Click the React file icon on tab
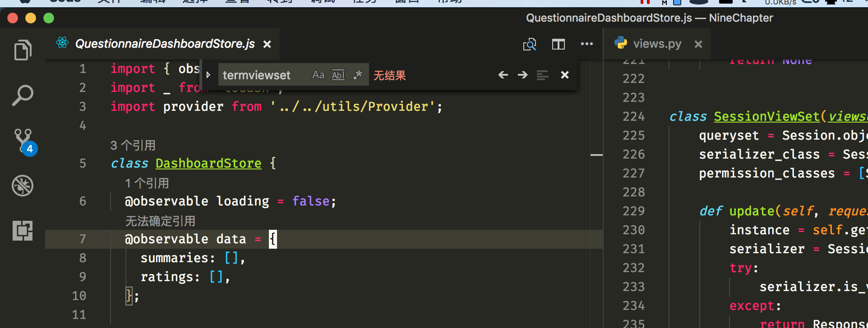The image size is (868, 328). (62, 43)
